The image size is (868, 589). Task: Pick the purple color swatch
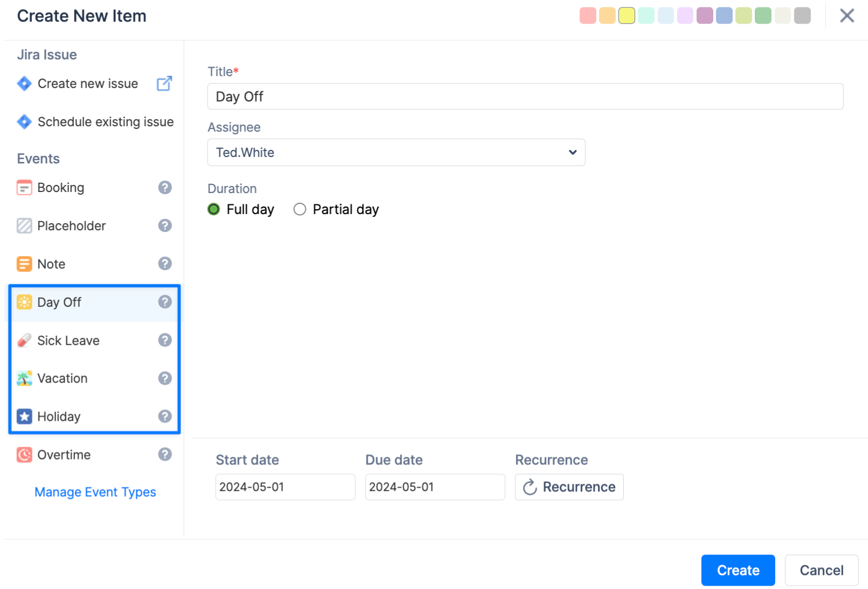tap(705, 16)
